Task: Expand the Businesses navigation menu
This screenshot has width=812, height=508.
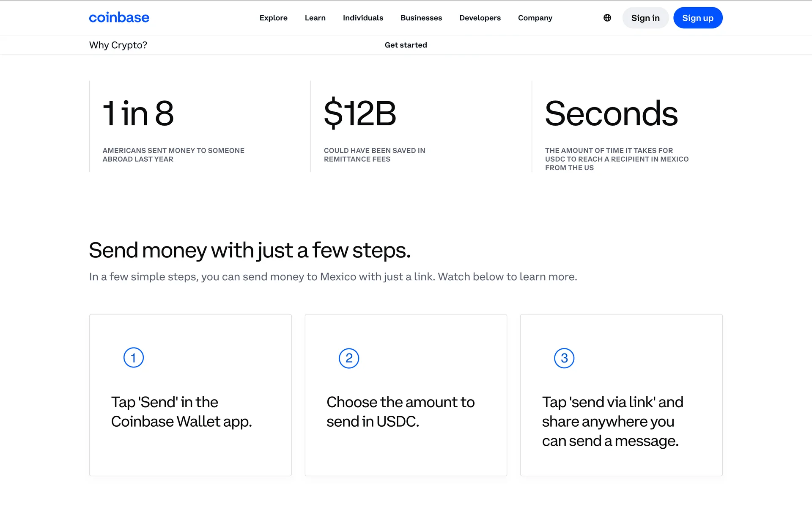Action: coord(421,18)
